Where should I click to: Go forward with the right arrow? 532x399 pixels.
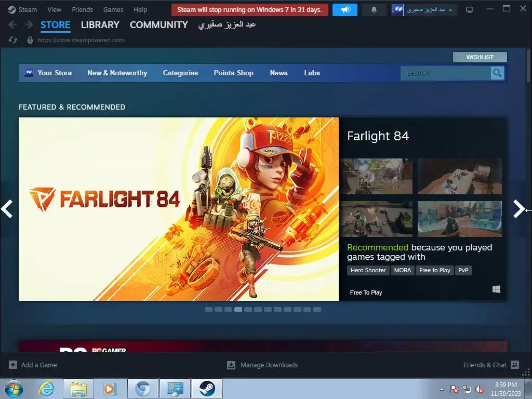[29, 25]
